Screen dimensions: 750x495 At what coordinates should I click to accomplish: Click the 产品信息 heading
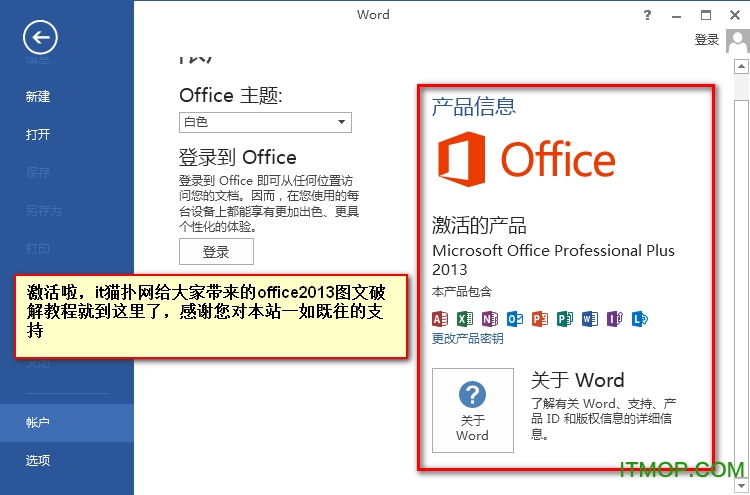(x=474, y=106)
